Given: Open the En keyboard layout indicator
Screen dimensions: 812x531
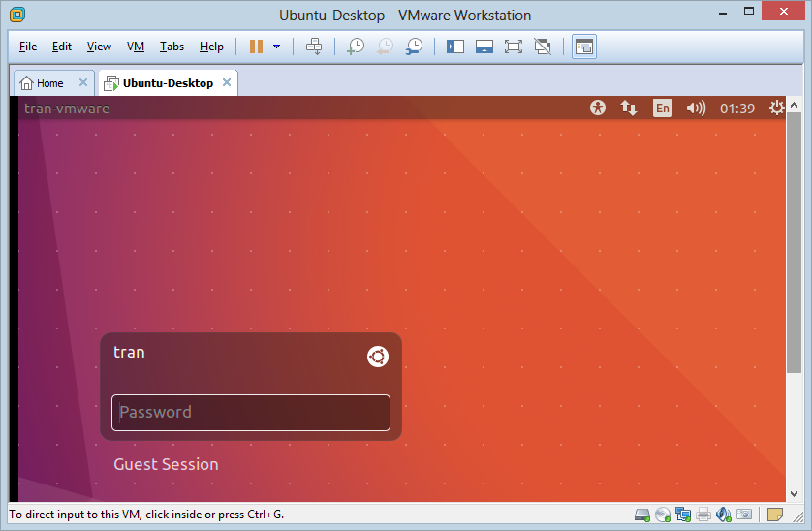Looking at the screenshot, I should pyautogui.click(x=663, y=108).
